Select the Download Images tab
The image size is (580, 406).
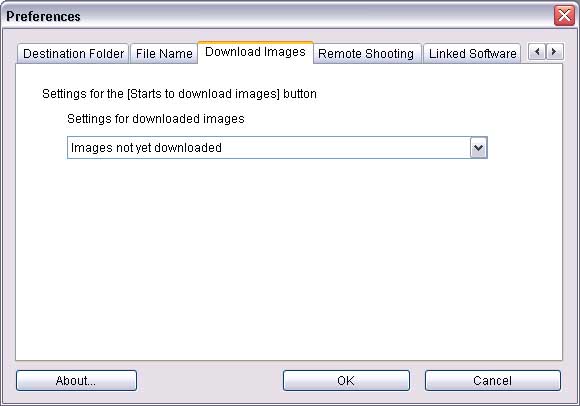click(255, 52)
